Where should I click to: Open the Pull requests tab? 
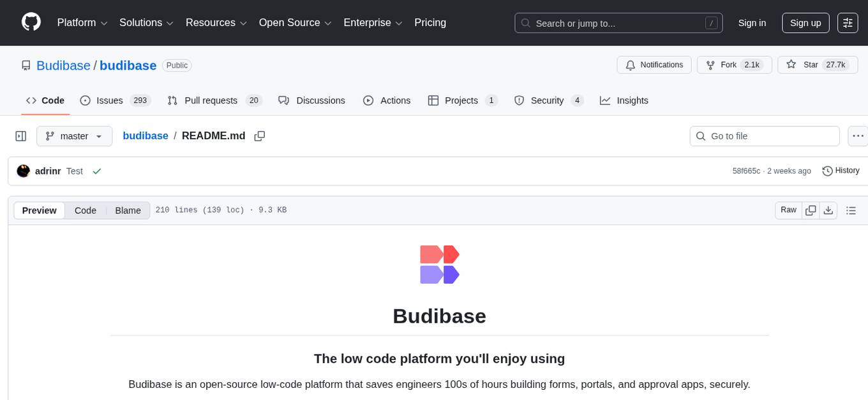(x=210, y=100)
